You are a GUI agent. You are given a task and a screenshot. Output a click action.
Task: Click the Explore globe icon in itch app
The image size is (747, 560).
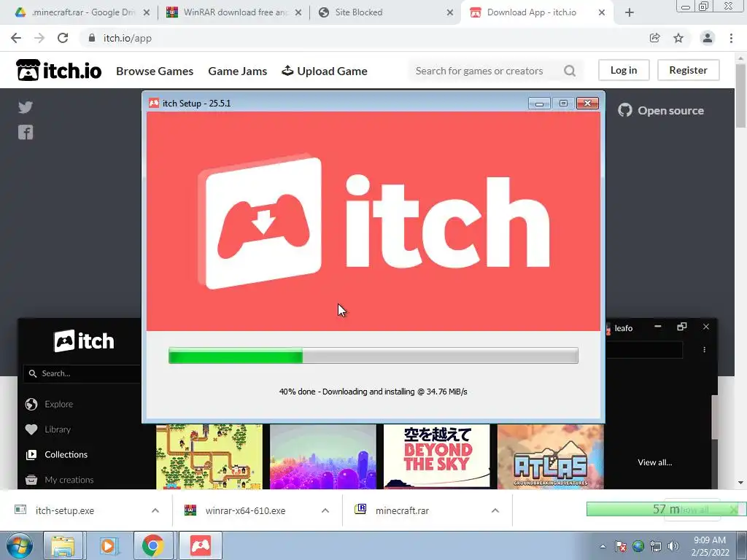[31, 404]
